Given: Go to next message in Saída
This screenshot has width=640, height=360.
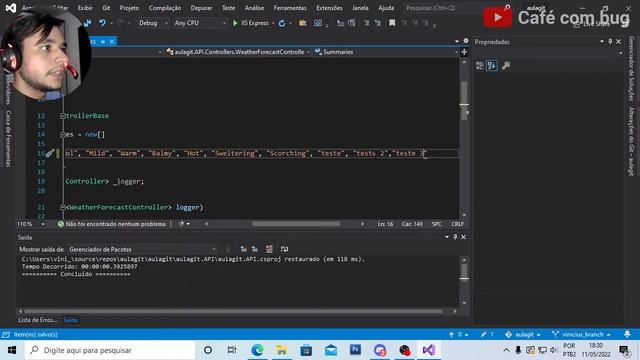Looking at the screenshot, I should pos(255,249).
